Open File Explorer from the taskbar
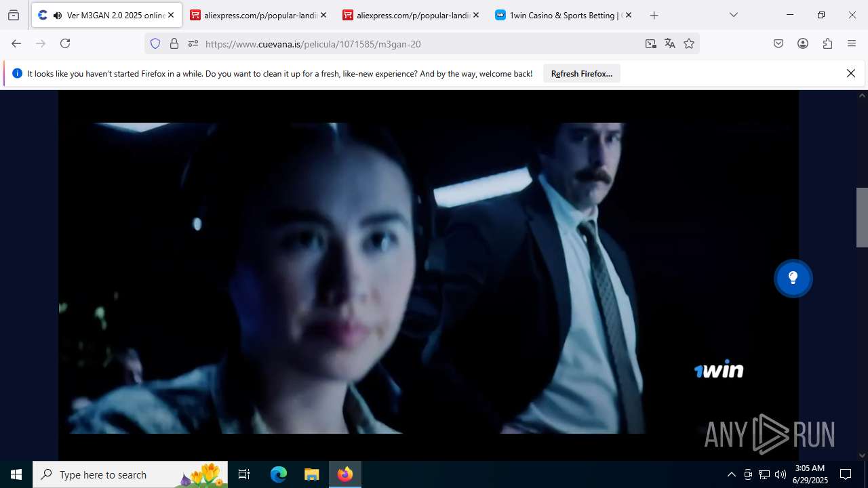 click(311, 474)
